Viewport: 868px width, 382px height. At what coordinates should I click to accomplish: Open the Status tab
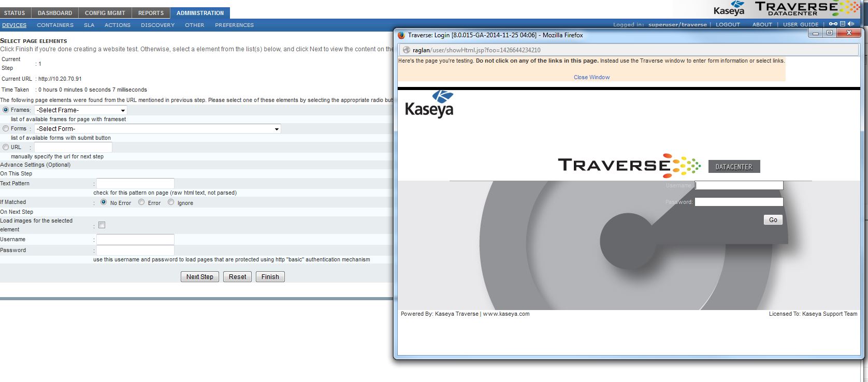point(15,13)
